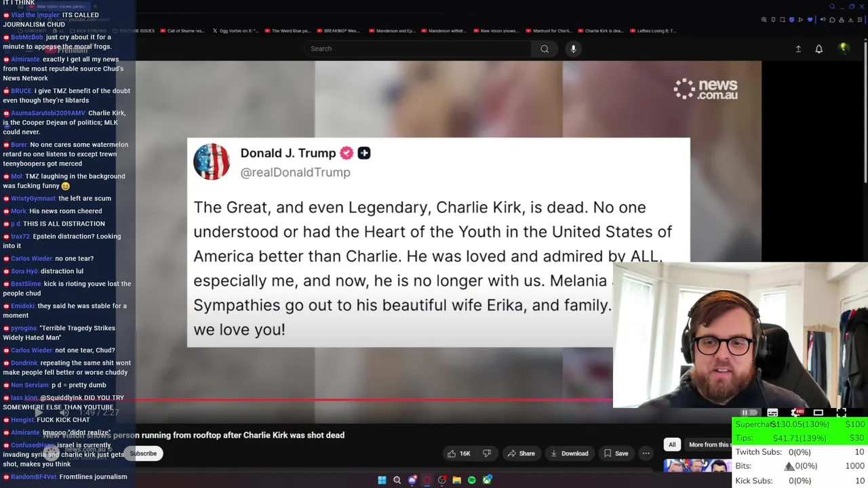The width and height of the screenshot is (868, 488).
Task: Switch to theater mode on the player
Action: click(x=818, y=412)
